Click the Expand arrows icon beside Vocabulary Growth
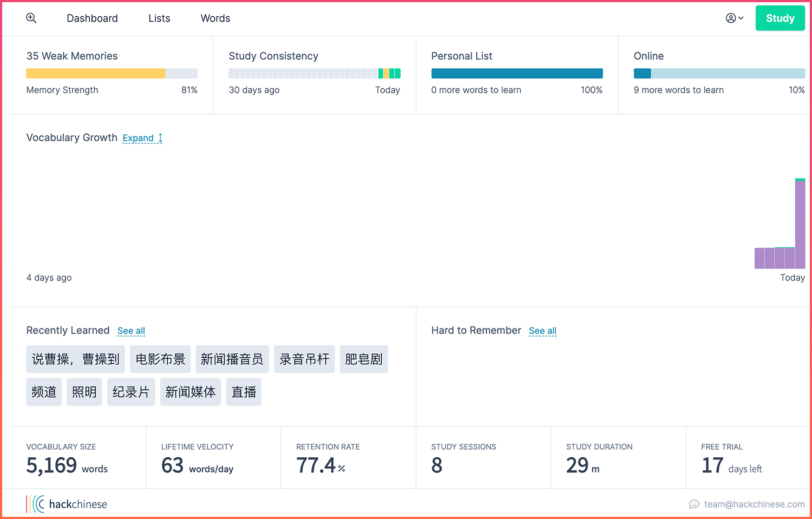Image resolution: width=812 pixels, height=519 pixels. pos(159,138)
